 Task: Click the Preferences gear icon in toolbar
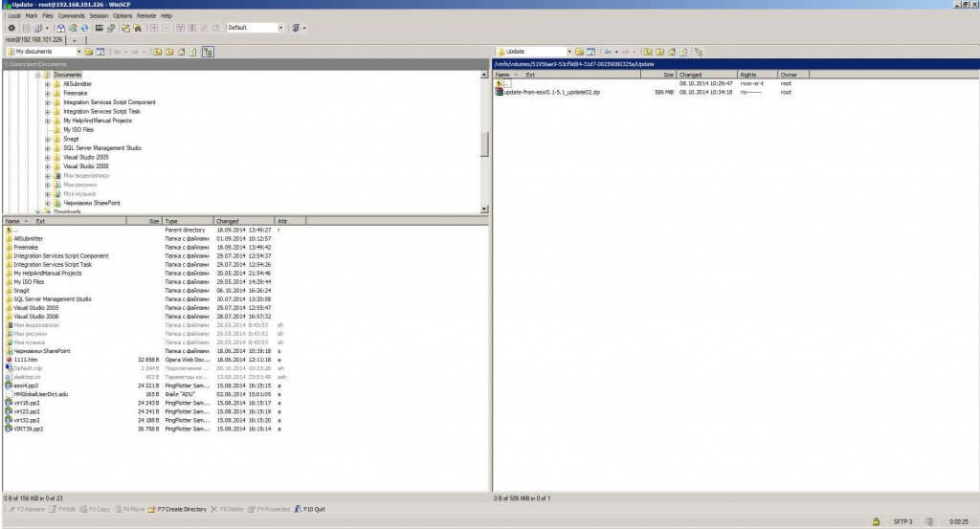pyautogui.click(x=11, y=28)
